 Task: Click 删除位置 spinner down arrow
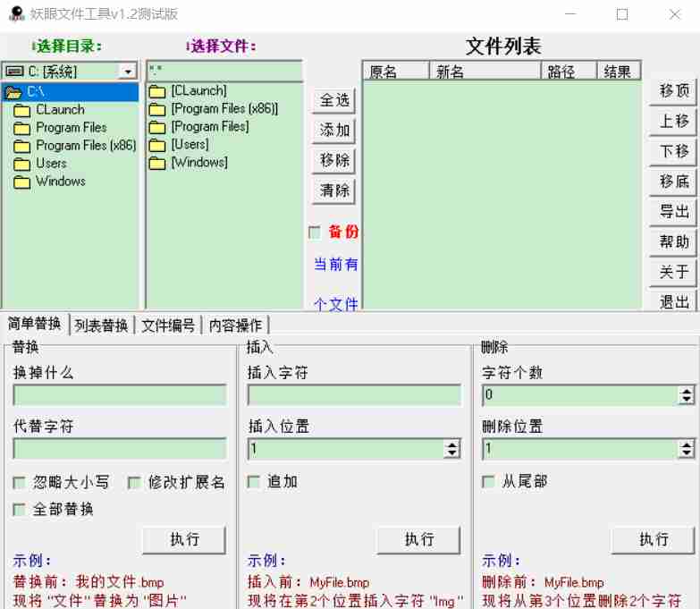point(687,453)
